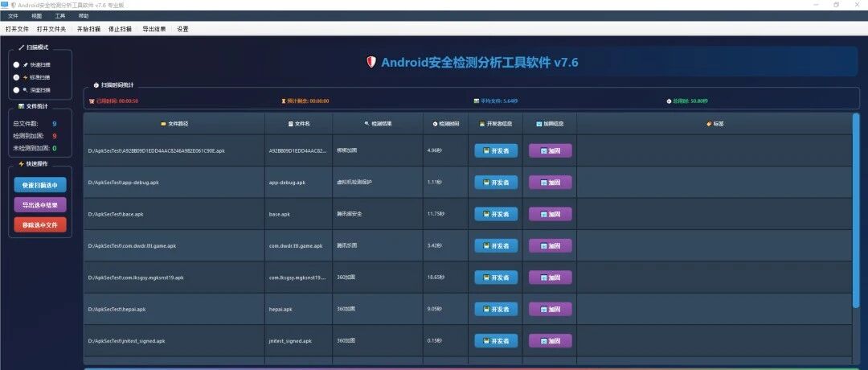The height and width of the screenshot is (370, 868).
Task: Select the 标准扫描 radio button
Action: (17, 77)
